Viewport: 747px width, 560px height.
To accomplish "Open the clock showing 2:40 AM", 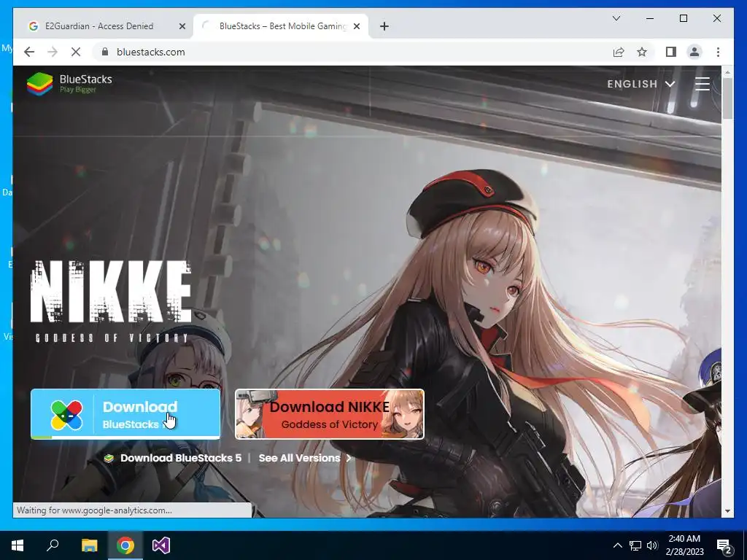I will [684, 545].
